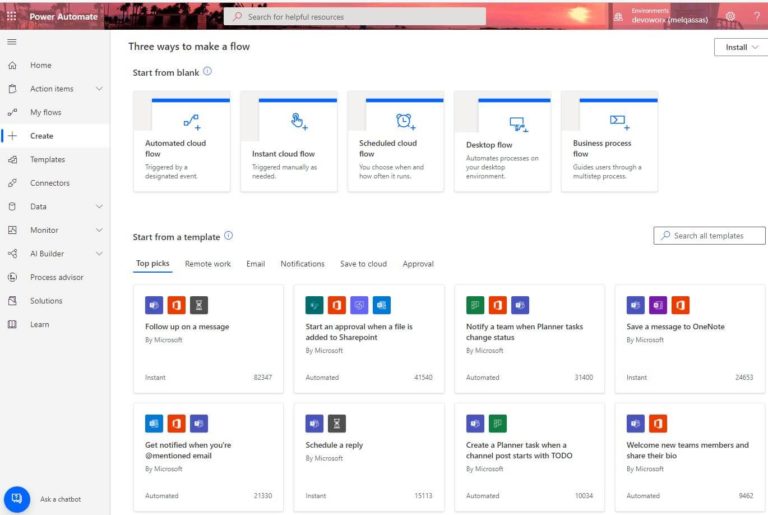Expand the Data chevron
Screen dimensions: 768x515
99,206
